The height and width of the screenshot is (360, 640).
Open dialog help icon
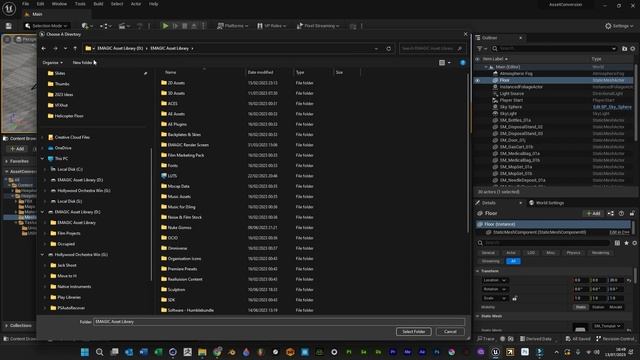[462, 63]
